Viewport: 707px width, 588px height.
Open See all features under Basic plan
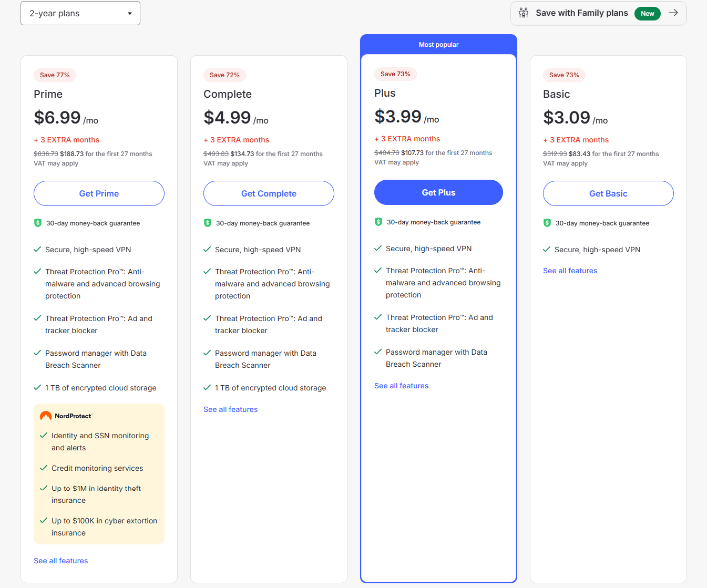click(x=570, y=271)
